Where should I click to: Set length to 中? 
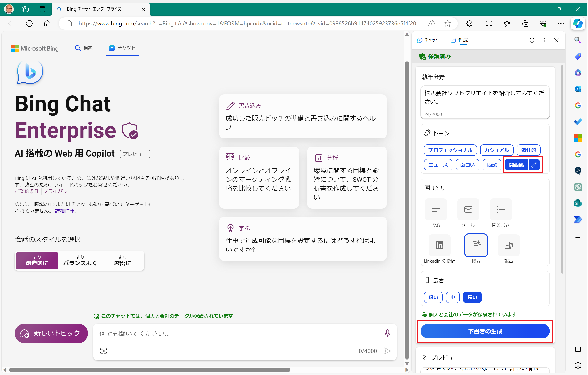tap(453, 297)
